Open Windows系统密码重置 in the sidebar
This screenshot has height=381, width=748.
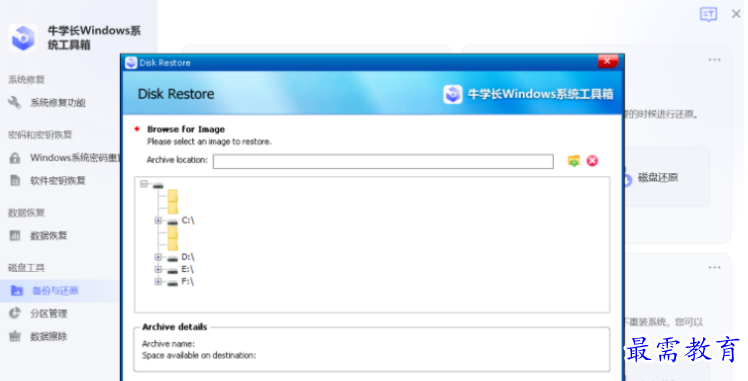click(75, 158)
